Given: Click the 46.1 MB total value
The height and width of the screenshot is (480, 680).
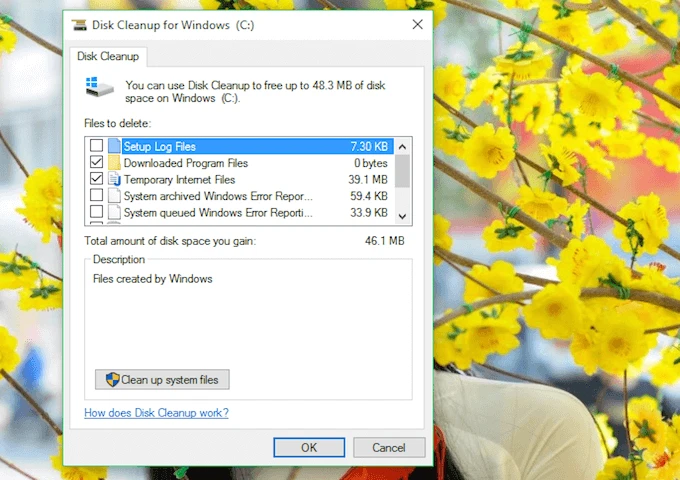Looking at the screenshot, I should coord(385,241).
